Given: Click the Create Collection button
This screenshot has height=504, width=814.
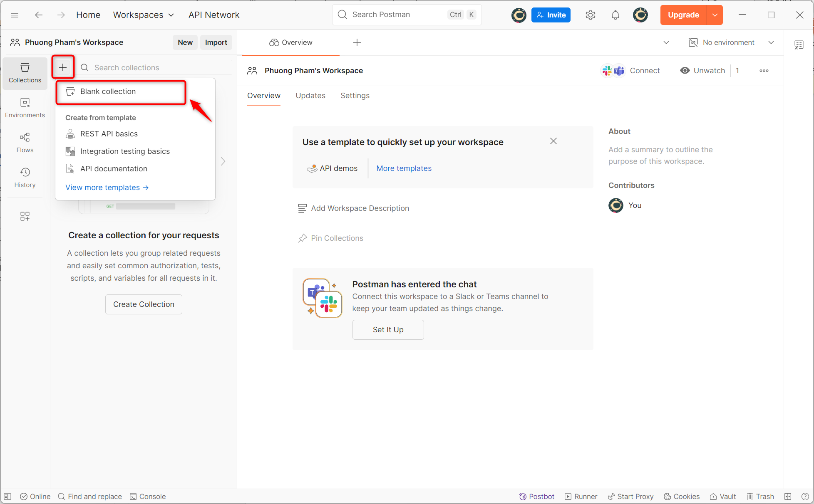Looking at the screenshot, I should (144, 304).
